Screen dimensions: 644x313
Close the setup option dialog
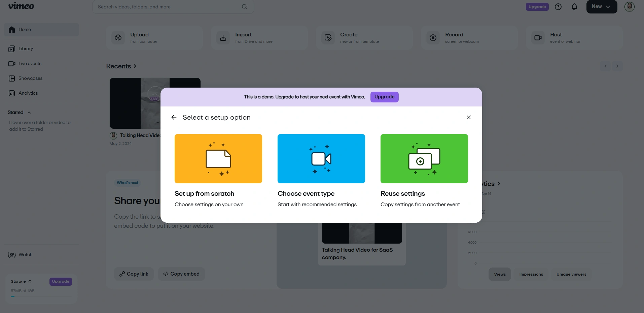[x=469, y=117]
